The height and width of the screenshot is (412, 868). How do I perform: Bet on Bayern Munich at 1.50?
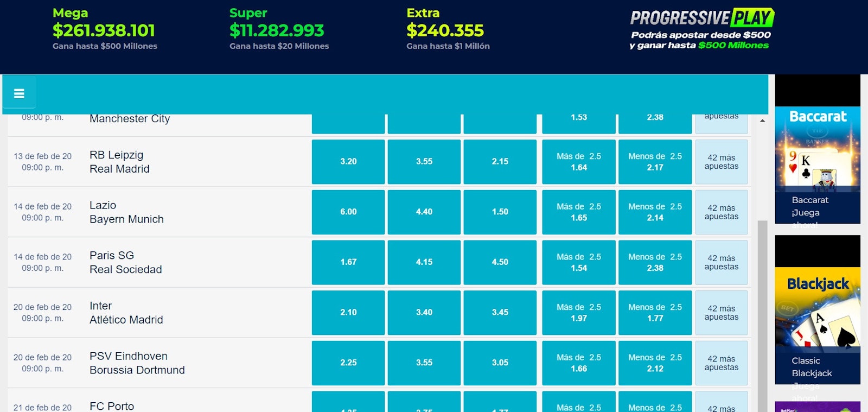(x=500, y=212)
